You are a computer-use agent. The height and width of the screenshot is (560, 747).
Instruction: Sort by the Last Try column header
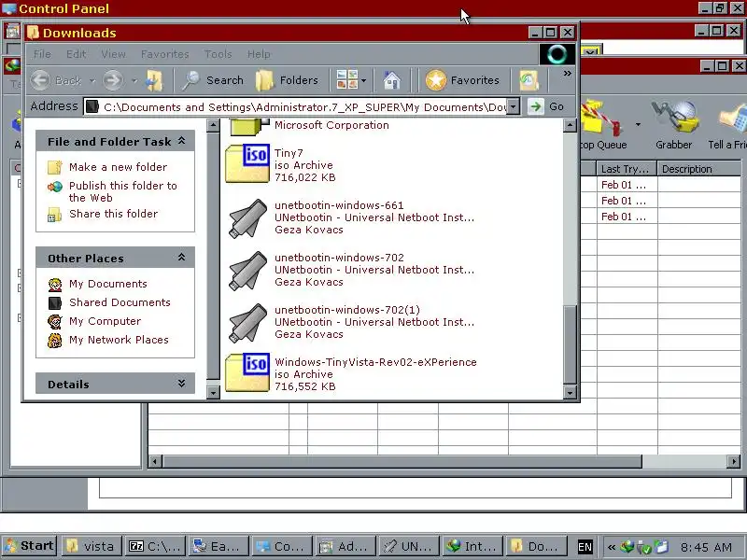pos(626,169)
